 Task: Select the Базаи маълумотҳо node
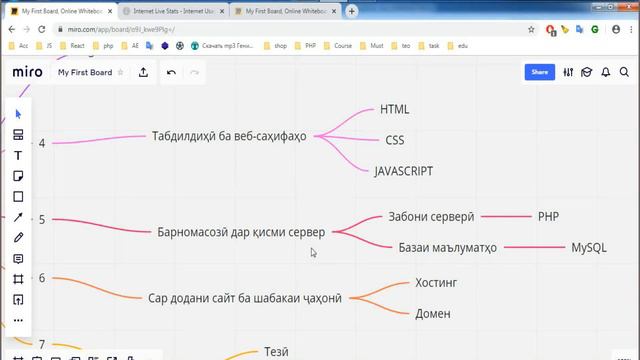tap(447, 248)
